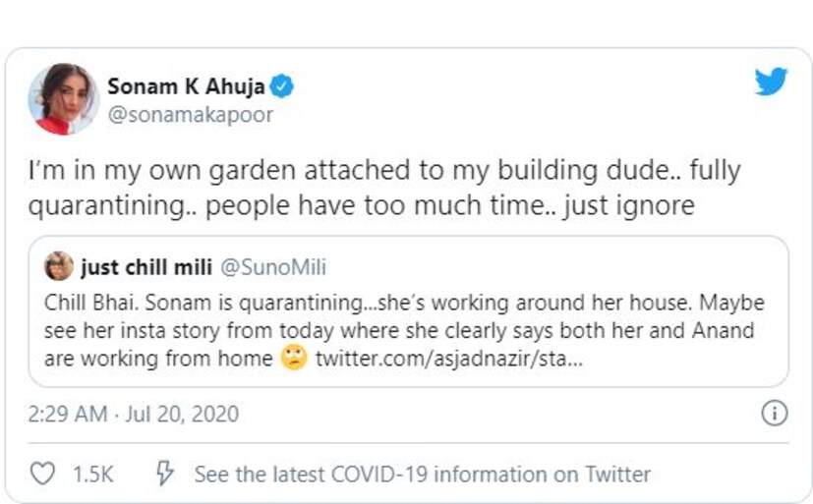Like the tweet with the heart icon
The image size is (813, 504).
click(x=42, y=475)
